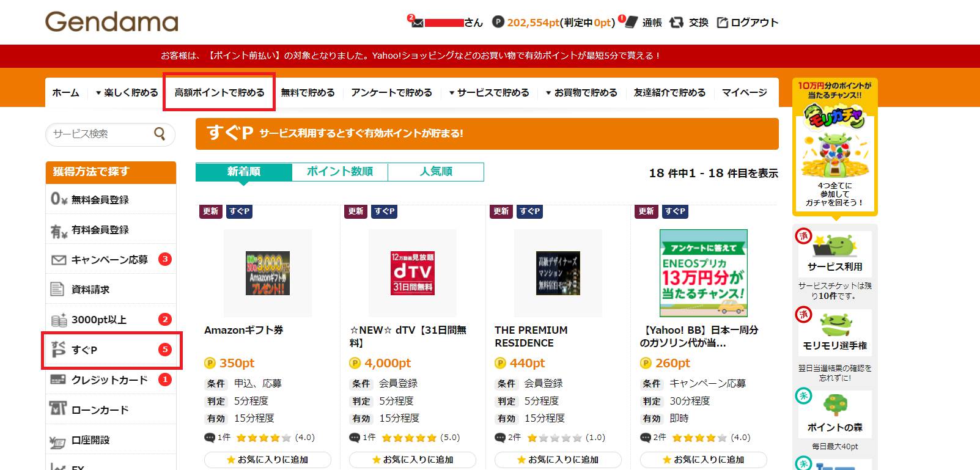
Task: Click the Gendama logo
Action: coord(112,22)
